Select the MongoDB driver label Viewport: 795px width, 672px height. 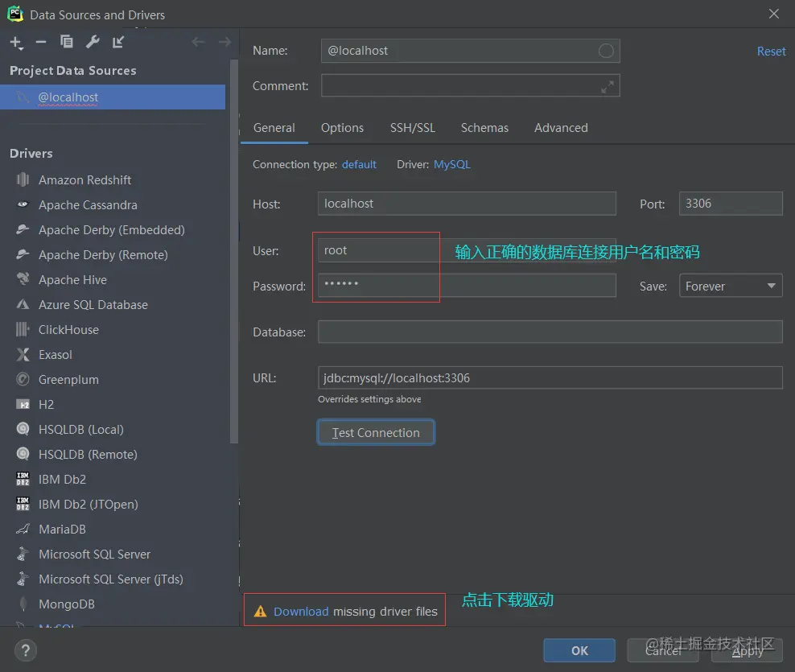[x=67, y=604]
